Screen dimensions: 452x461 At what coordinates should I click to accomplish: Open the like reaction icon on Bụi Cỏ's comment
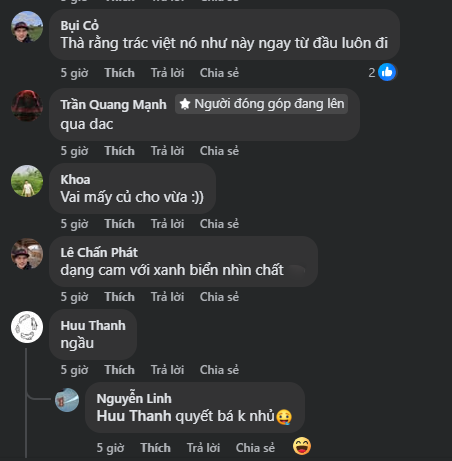tap(387, 72)
